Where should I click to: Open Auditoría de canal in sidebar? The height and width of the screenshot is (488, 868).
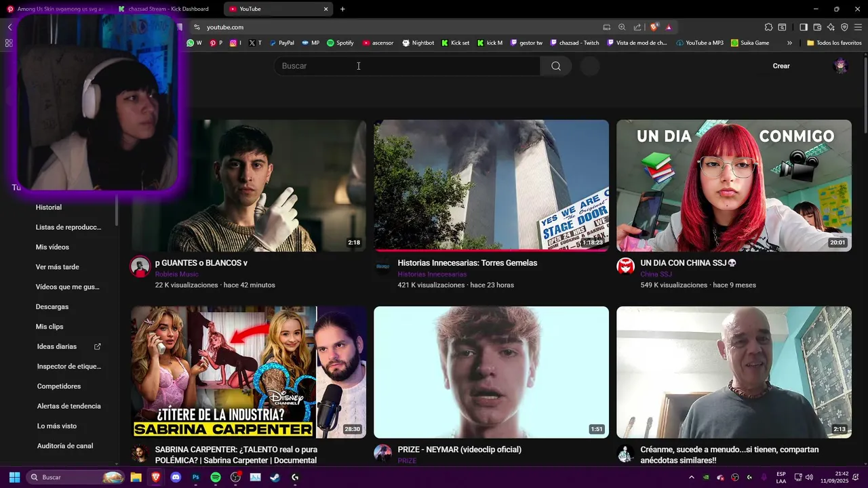pos(65,446)
